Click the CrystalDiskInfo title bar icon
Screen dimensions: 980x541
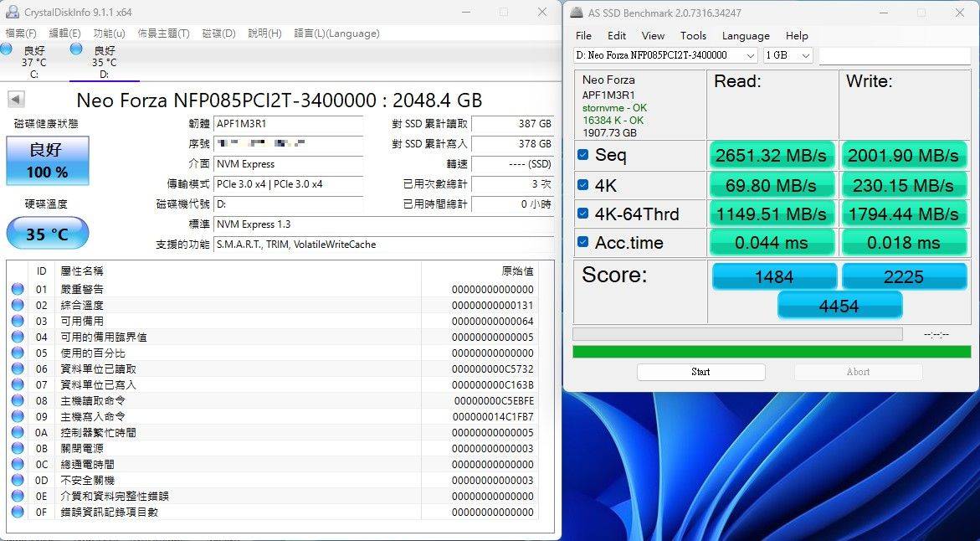coord(12,12)
